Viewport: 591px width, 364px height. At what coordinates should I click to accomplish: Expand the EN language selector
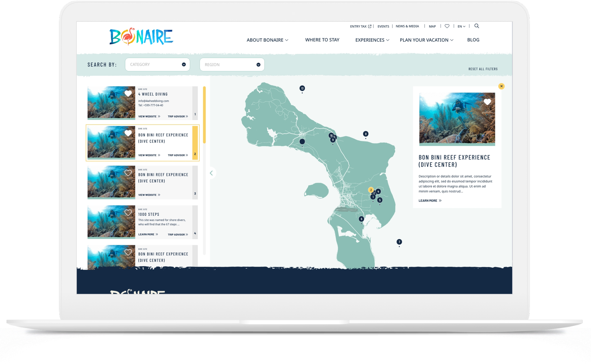tap(461, 26)
